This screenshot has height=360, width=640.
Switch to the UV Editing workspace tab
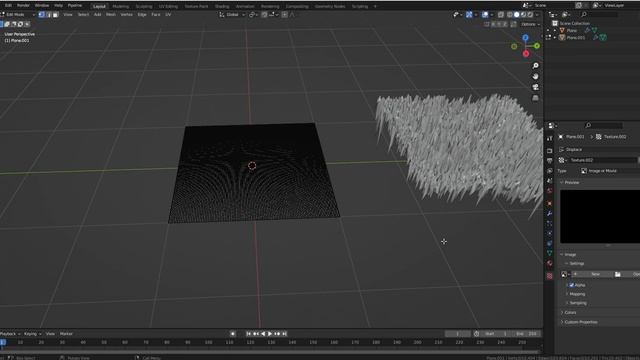[x=168, y=6]
